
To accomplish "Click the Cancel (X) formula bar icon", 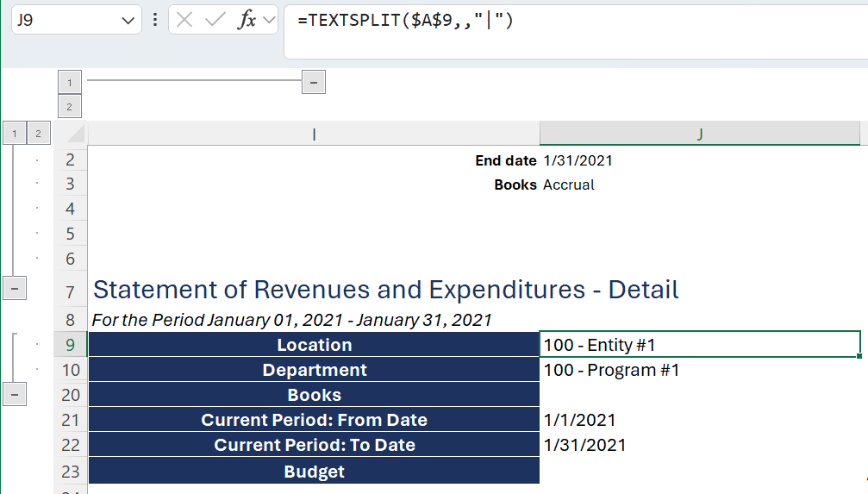I will (x=184, y=20).
